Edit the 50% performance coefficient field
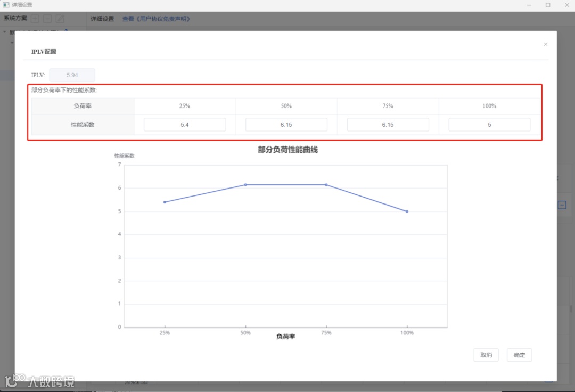The image size is (575, 392). [286, 125]
